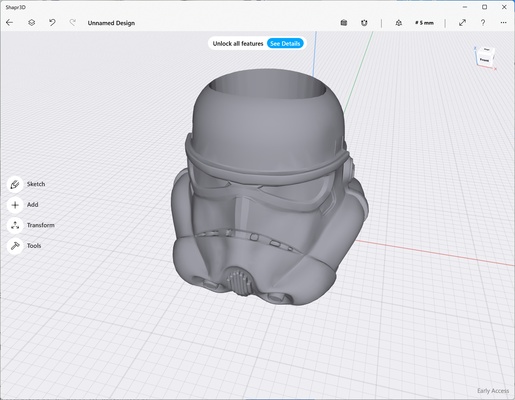Open the Sketch tool pencil icon

pos(15,184)
